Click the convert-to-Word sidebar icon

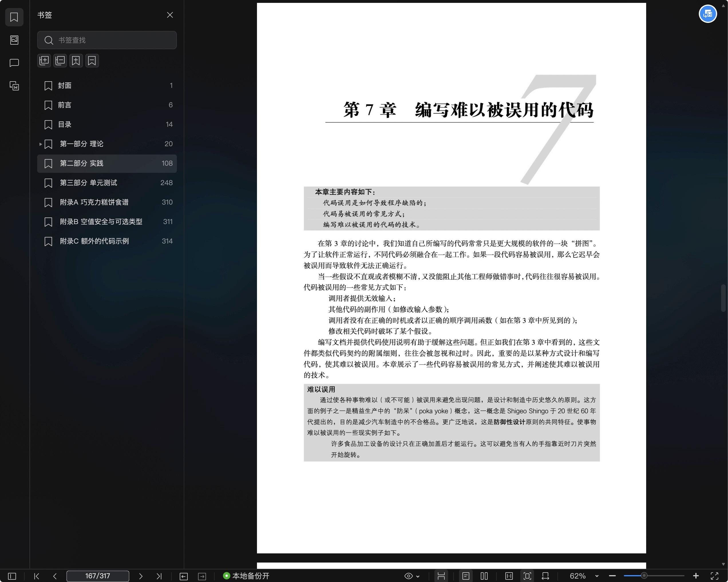click(14, 86)
